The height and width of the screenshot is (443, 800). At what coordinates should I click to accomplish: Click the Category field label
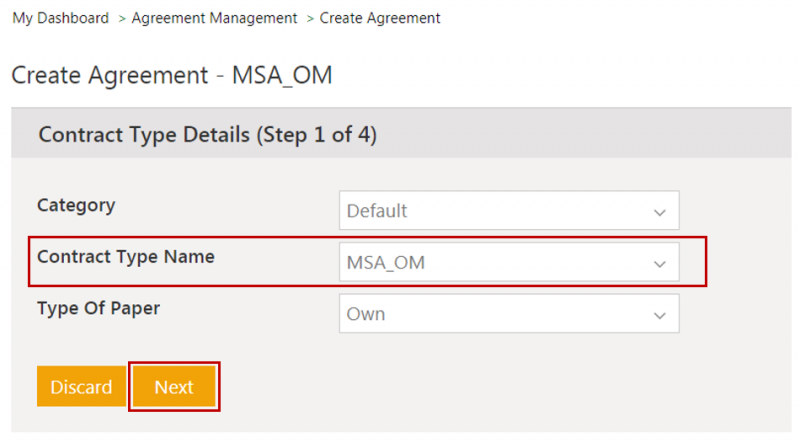pyautogui.click(x=76, y=205)
